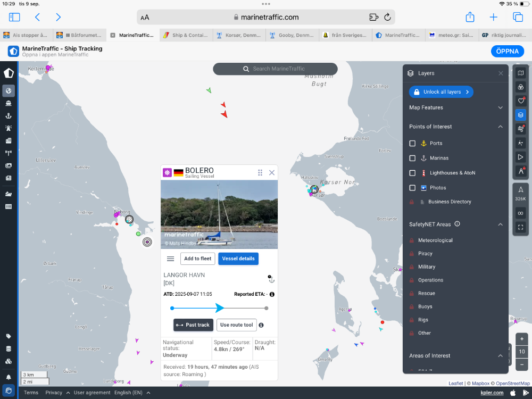This screenshot has width=532, height=399.
Task: Tap the ÖPPNA app banner button
Action: (x=507, y=51)
